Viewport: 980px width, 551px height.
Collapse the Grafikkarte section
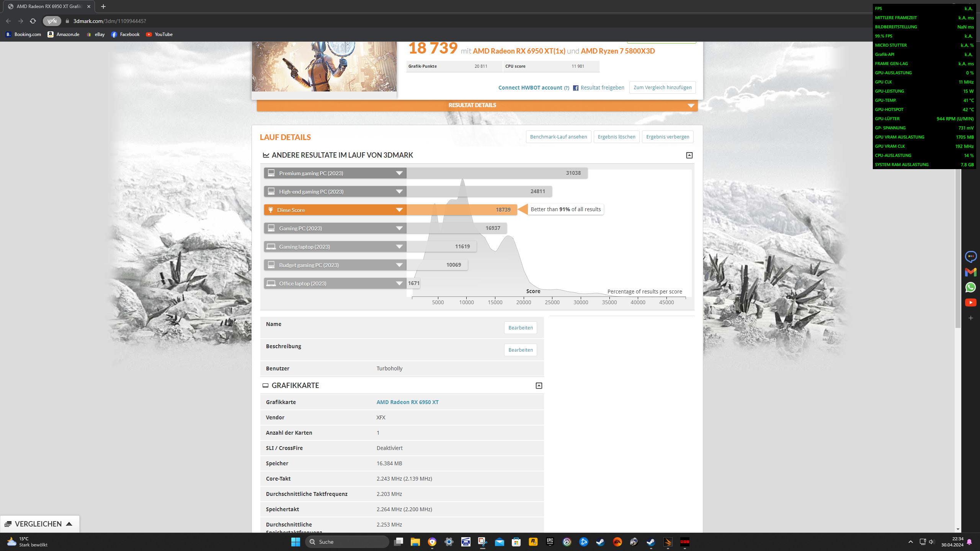539,386
